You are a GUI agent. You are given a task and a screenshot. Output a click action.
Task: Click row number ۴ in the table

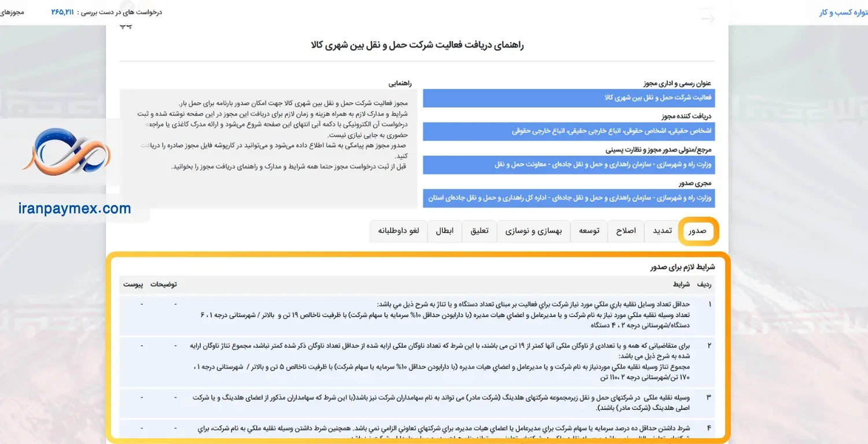tap(709, 428)
